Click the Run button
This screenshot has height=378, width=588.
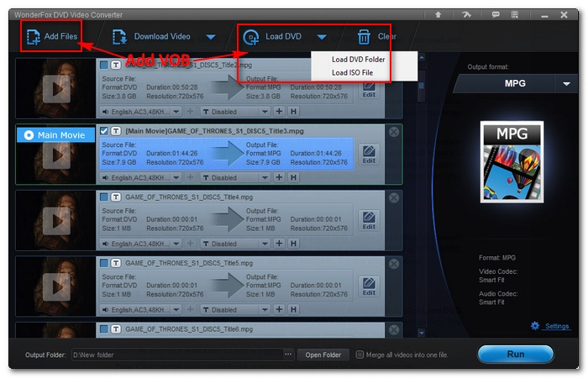tap(516, 354)
